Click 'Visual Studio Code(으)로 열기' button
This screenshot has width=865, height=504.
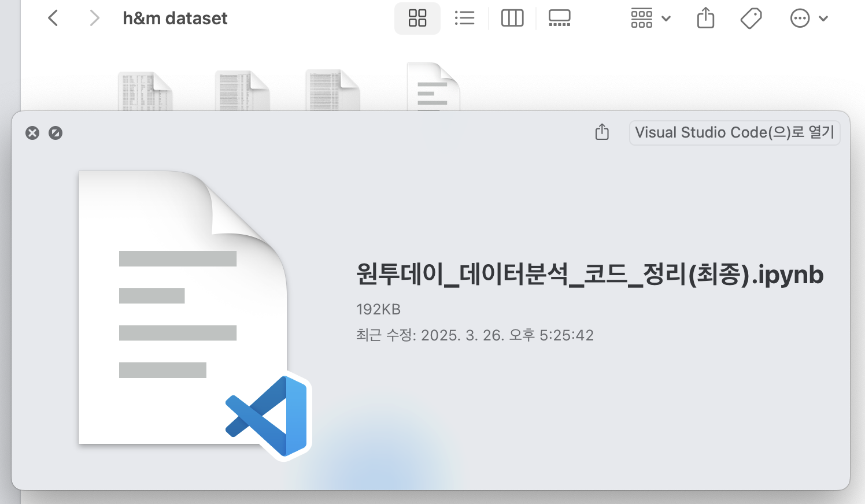click(734, 132)
